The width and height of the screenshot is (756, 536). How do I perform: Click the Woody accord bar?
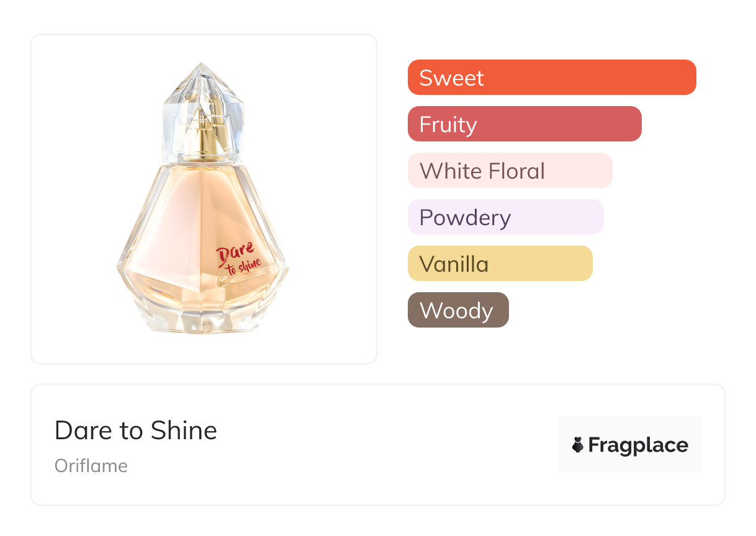458,310
